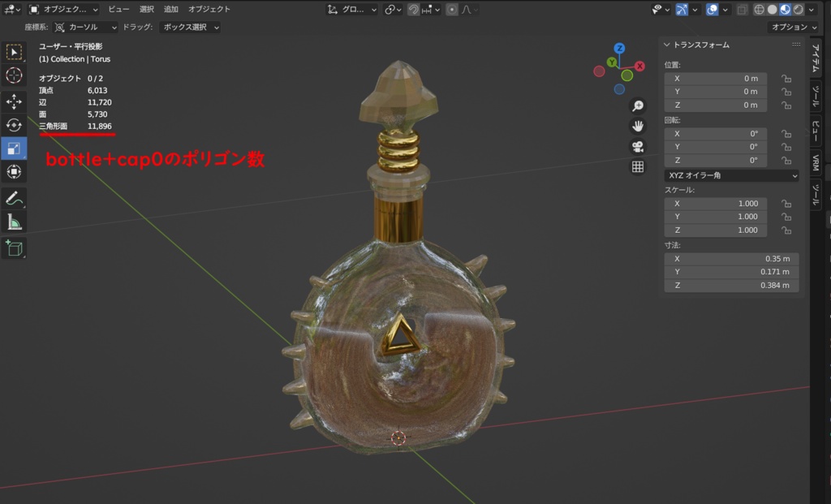
Task: Select the Measure tool
Action: click(14, 222)
